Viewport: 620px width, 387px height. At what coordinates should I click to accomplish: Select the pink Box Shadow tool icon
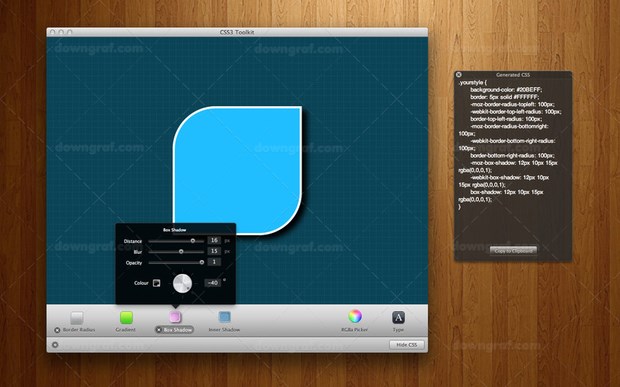[175, 317]
